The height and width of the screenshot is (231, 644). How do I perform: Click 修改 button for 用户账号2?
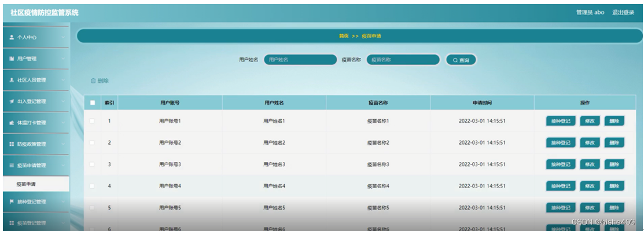(590, 142)
